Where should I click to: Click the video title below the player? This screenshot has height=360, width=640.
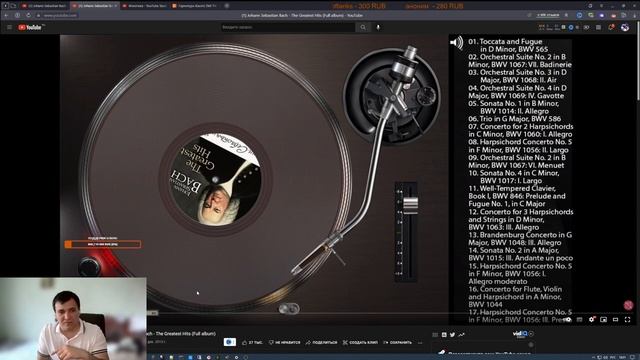[181, 333]
